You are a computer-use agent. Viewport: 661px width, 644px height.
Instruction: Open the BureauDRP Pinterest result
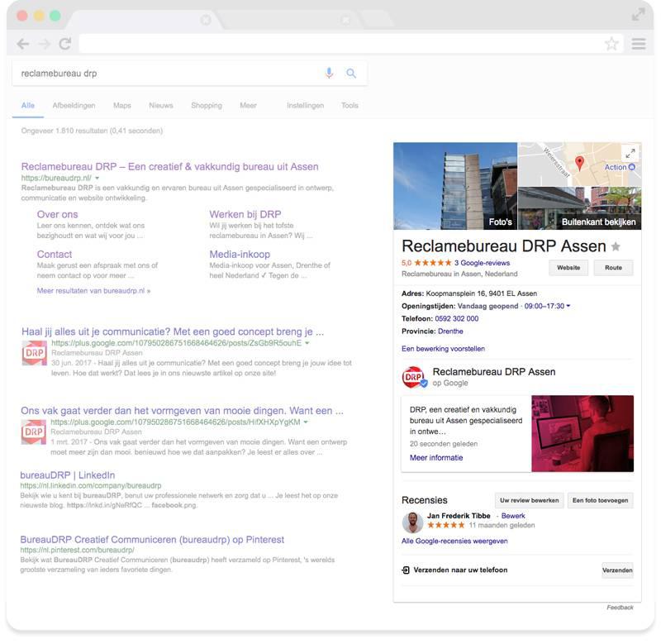pos(152,539)
